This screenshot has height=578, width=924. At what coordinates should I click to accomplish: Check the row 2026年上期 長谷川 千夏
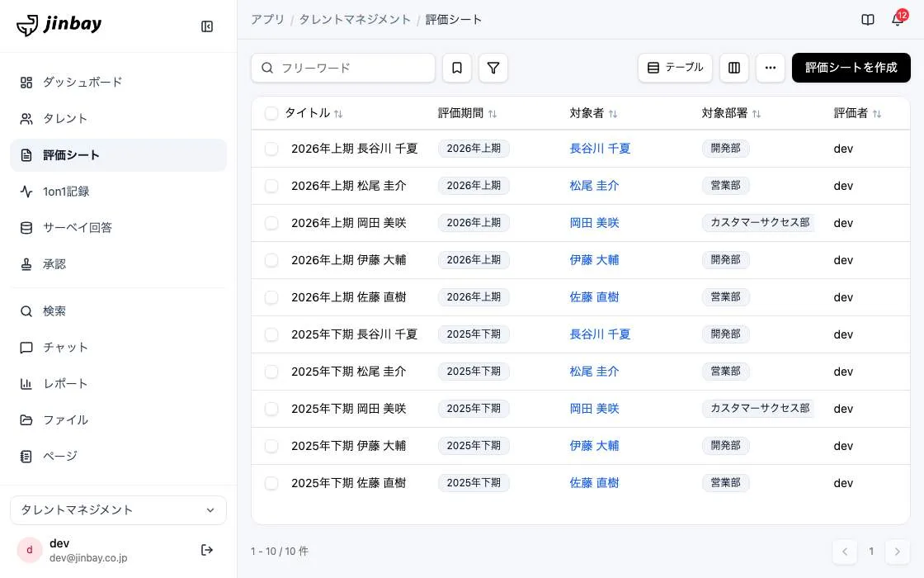(x=271, y=149)
